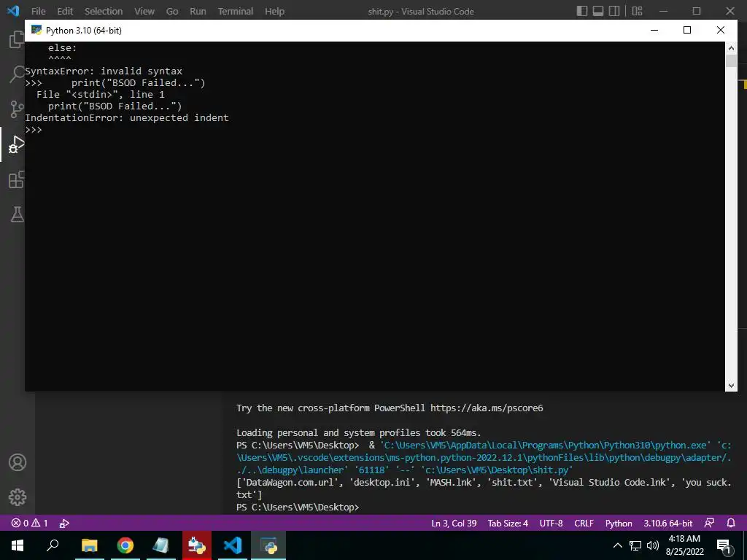Open Source Control view in activity bar
The height and width of the screenshot is (560, 747).
pos(17,109)
